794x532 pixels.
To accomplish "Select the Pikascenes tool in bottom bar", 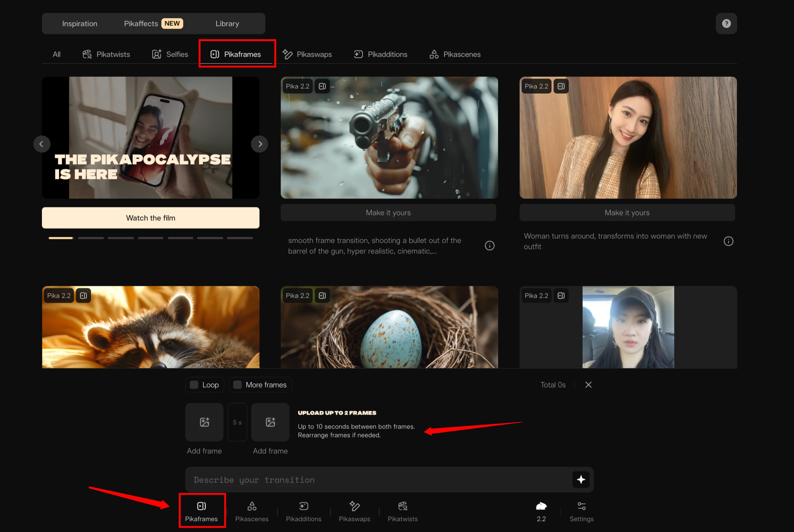I will [252, 511].
